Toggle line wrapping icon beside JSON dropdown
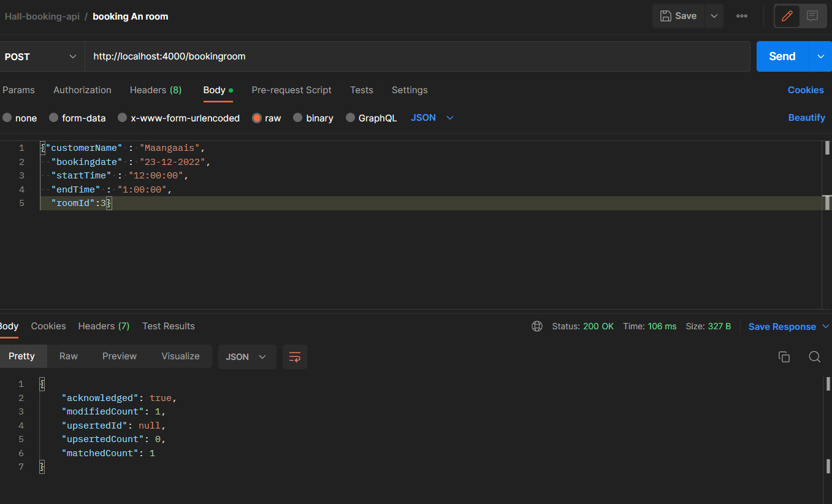832x504 pixels. point(295,356)
